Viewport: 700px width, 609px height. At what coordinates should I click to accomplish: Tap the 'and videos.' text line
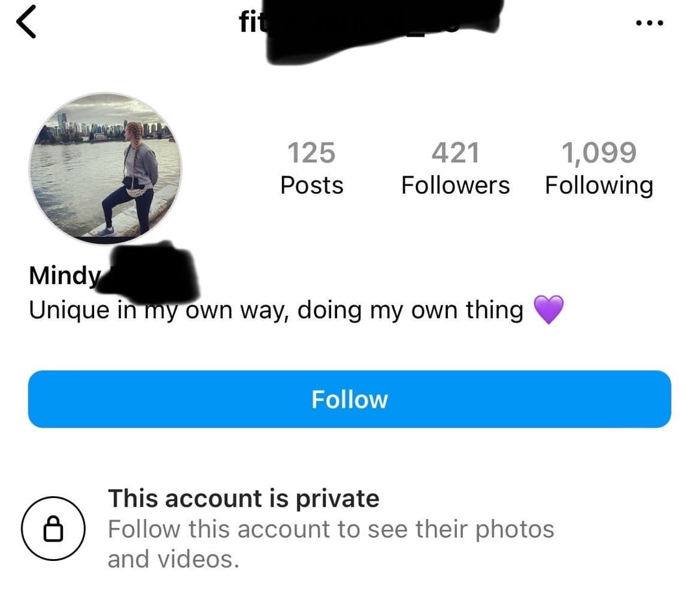(x=173, y=558)
